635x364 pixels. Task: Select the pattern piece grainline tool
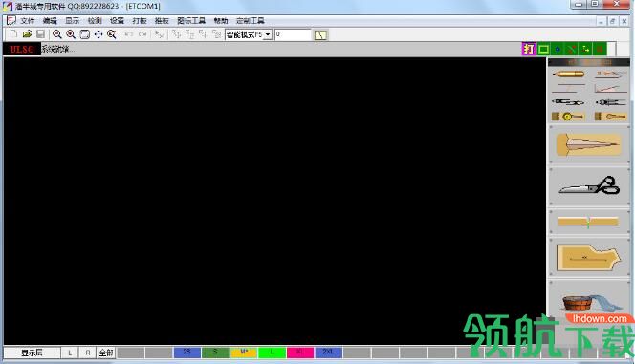(x=589, y=257)
